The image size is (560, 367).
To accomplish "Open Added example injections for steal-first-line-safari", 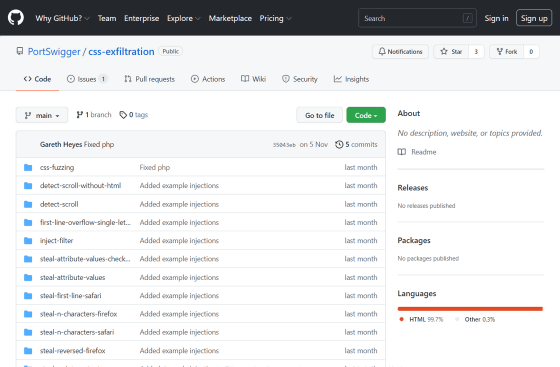I will (x=179, y=296).
